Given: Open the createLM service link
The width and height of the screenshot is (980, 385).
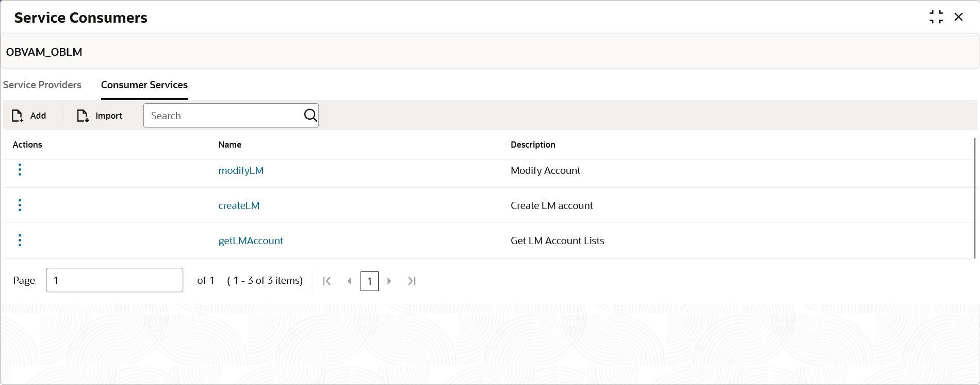Looking at the screenshot, I should click(x=239, y=205).
